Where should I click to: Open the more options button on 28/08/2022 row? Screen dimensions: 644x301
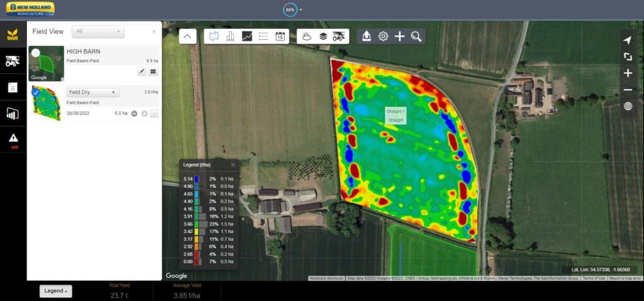coord(154,114)
